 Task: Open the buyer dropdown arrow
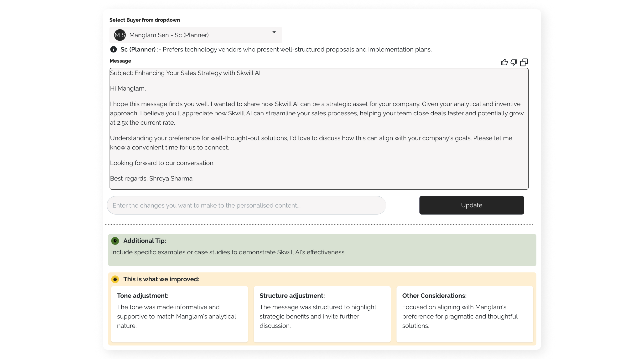pos(274,32)
